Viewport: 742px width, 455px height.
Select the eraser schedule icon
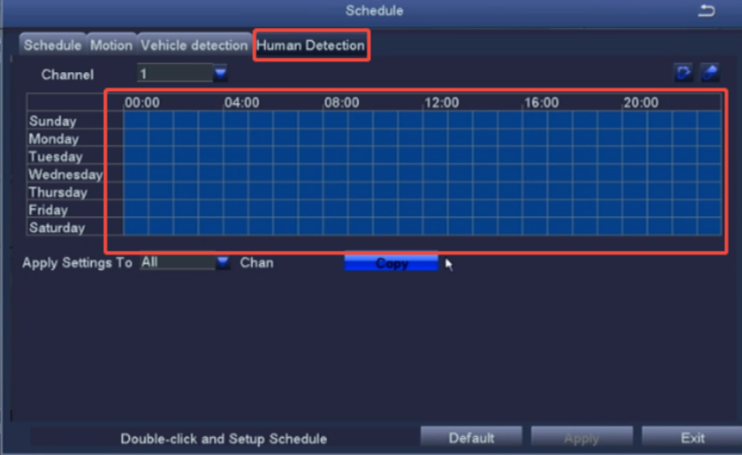tap(709, 73)
